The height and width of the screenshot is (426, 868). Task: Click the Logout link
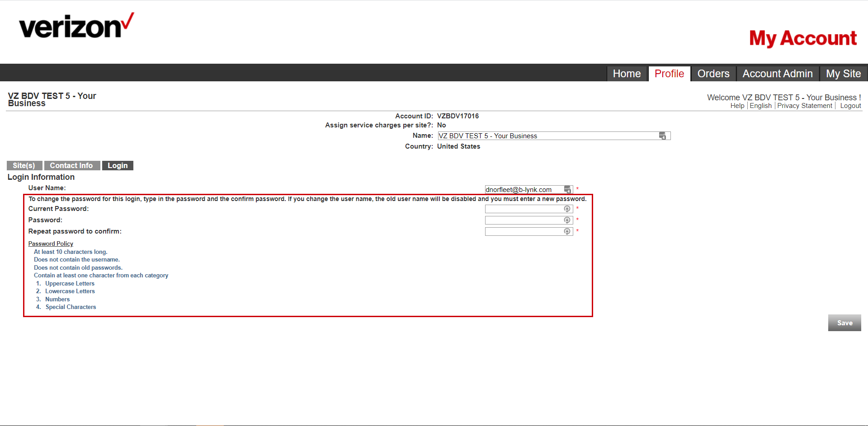click(x=850, y=106)
